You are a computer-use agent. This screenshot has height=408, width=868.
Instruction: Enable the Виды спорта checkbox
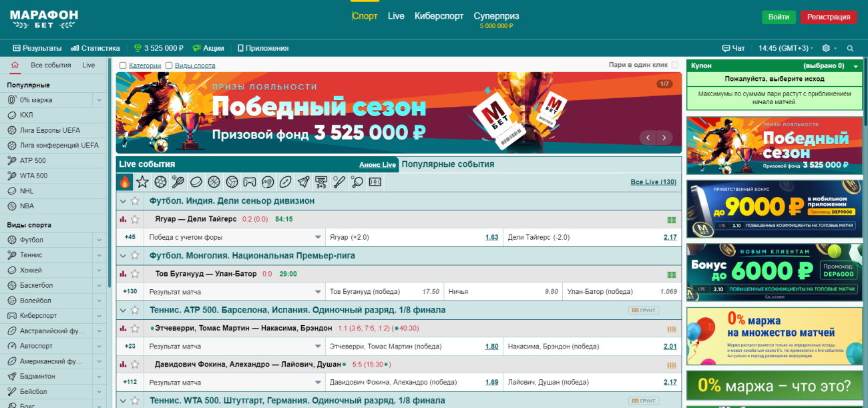coord(170,65)
